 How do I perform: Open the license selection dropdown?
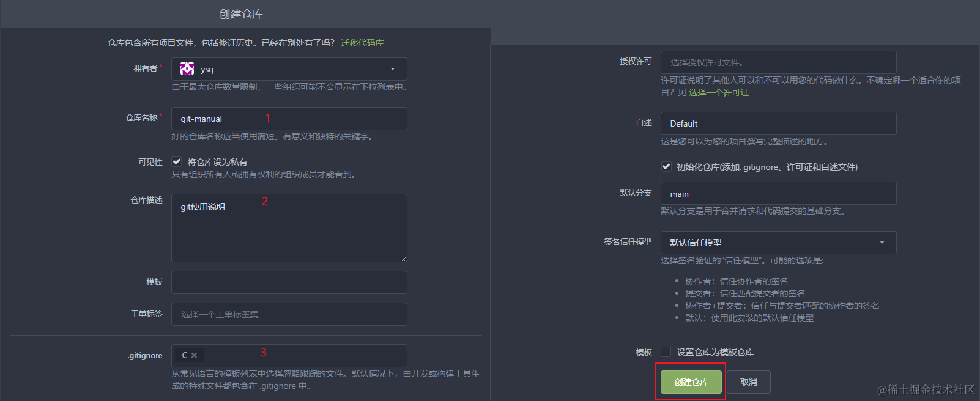coord(778,62)
